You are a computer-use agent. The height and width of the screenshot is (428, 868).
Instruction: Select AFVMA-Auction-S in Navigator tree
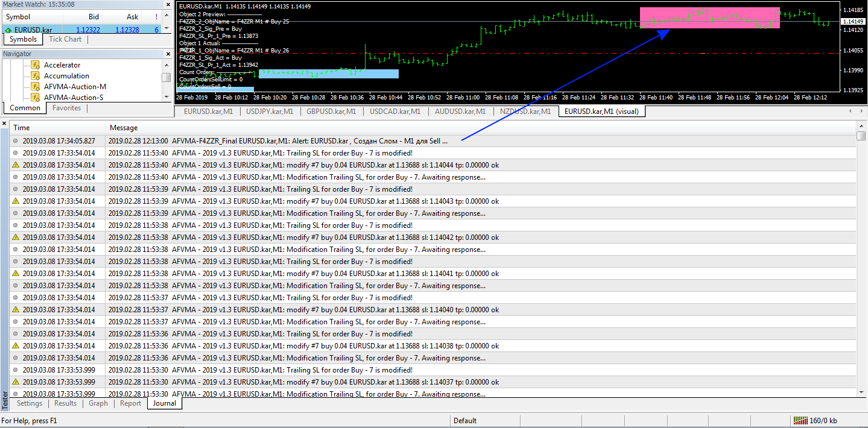74,98
